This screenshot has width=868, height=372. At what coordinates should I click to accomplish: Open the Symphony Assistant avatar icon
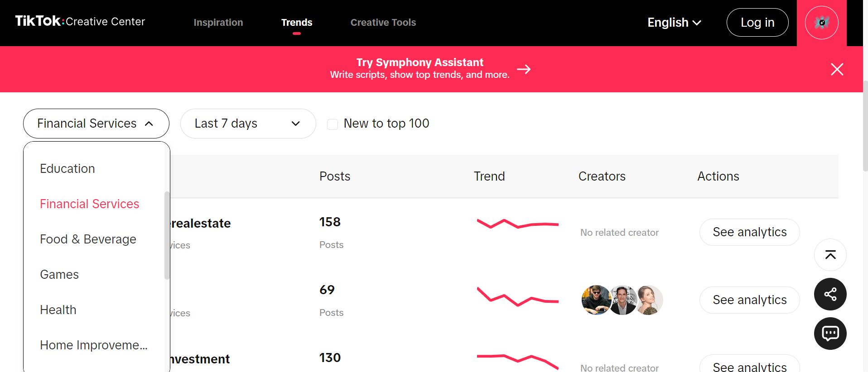(x=821, y=23)
